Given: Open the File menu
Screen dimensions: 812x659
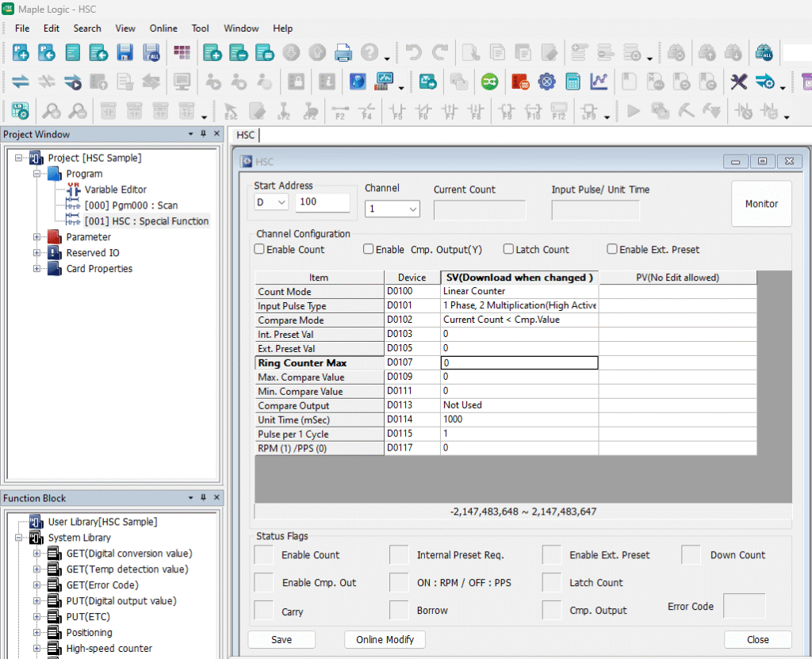Looking at the screenshot, I should pyautogui.click(x=22, y=29).
